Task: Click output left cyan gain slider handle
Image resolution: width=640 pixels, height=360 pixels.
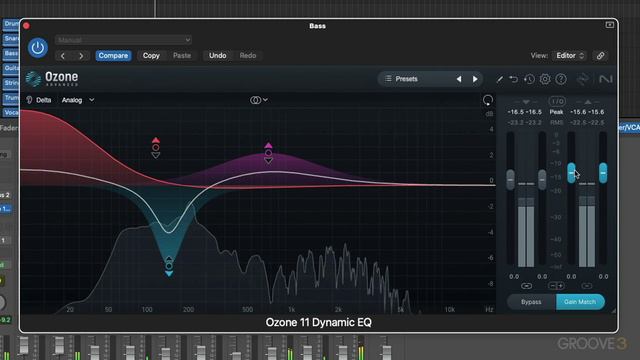Action: pyautogui.click(x=571, y=173)
